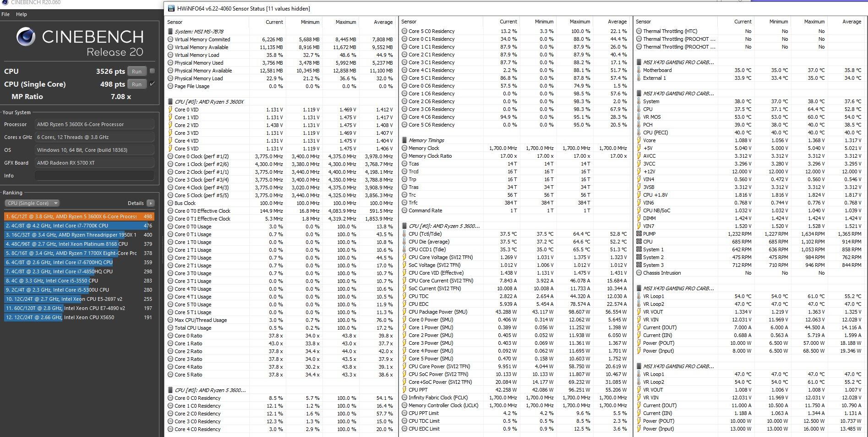Select the thermometer icon beside VR MOS
868x437 pixels.
[x=639, y=117]
